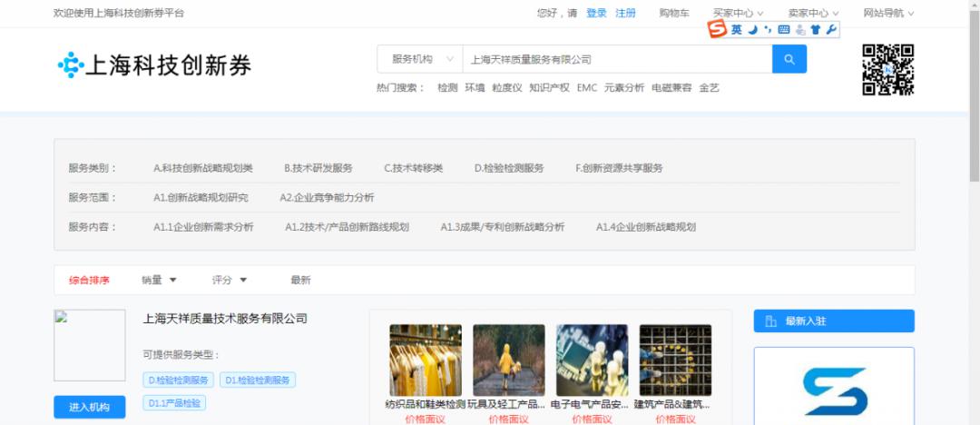Filter by C.技术转移类 category

413,168
